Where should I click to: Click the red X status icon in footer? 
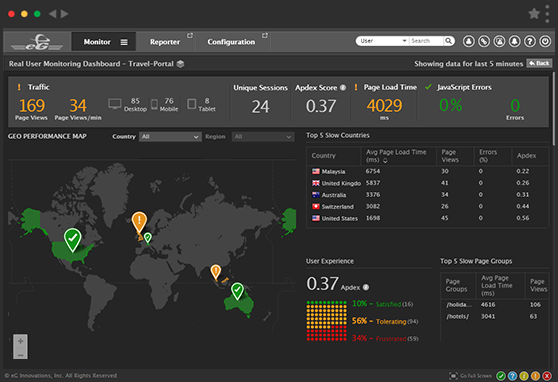coord(547,376)
